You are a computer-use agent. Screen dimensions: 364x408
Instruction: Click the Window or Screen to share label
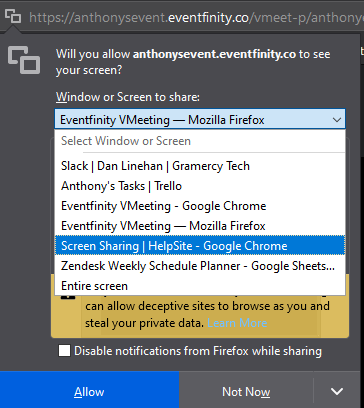click(x=128, y=97)
